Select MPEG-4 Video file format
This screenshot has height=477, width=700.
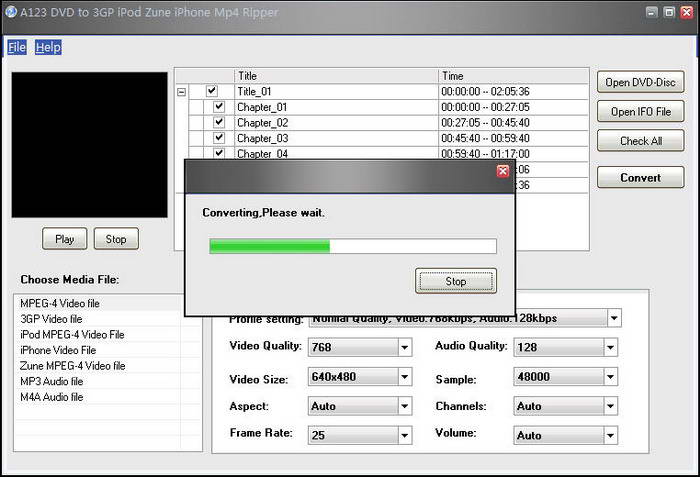coord(60,303)
